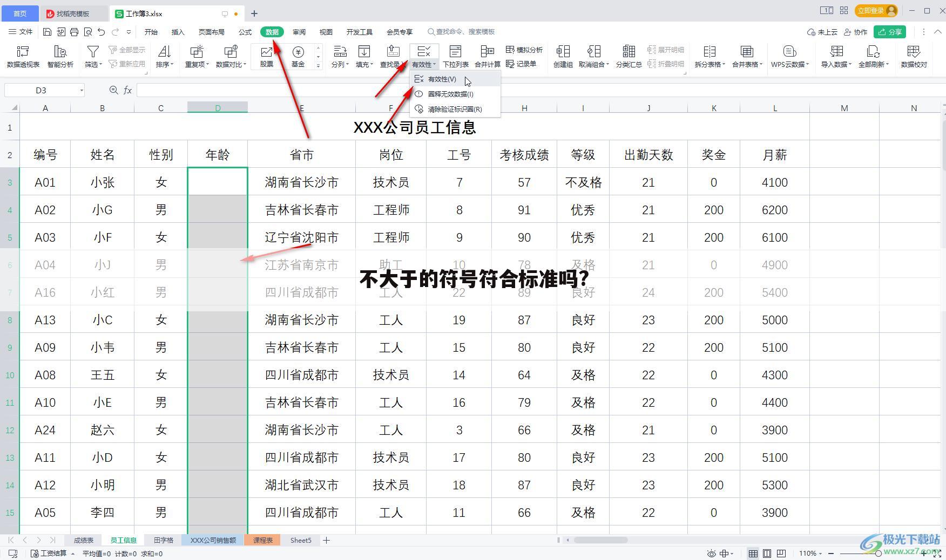Select the 基金 fund data type
The height and width of the screenshot is (560, 946).
[x=298, y=57]
